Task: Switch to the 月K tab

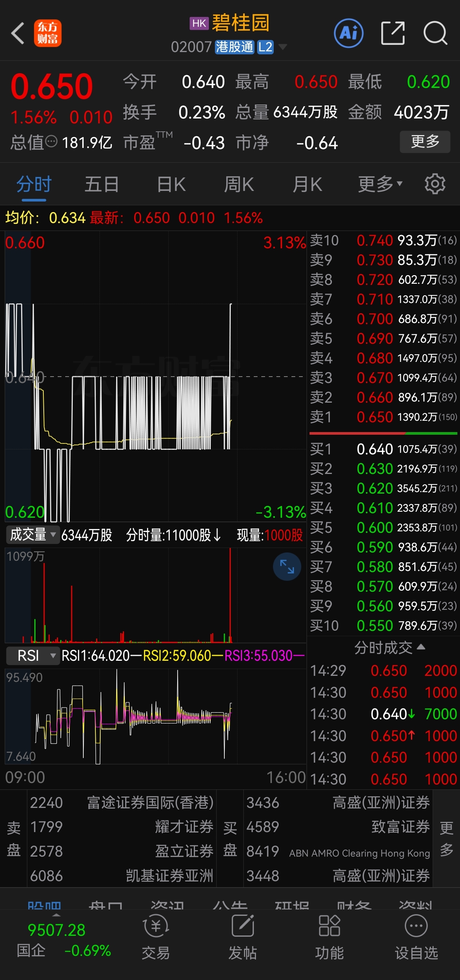Action: tap(307, 184)
